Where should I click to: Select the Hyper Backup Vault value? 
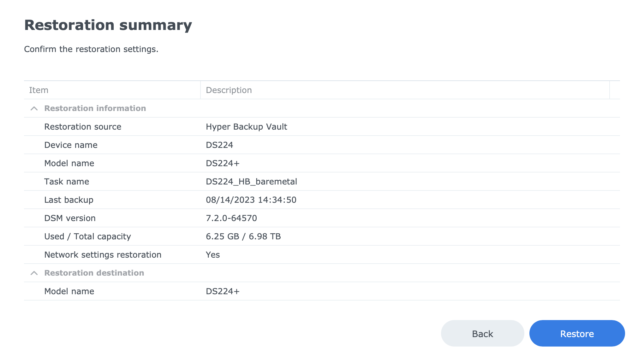click(x=246, y=127)
